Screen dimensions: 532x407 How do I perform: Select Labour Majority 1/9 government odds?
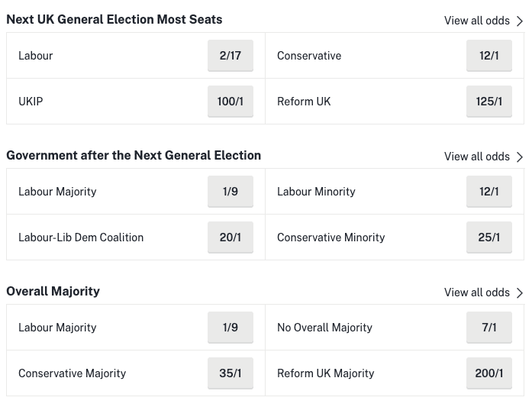(x=230, y=192)
